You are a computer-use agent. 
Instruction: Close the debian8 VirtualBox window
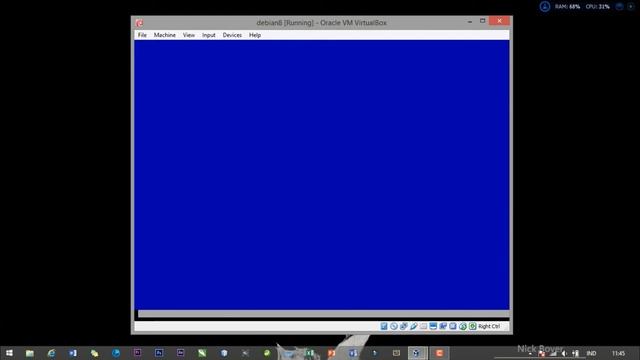pyautogui.click(x=500, y=21)
